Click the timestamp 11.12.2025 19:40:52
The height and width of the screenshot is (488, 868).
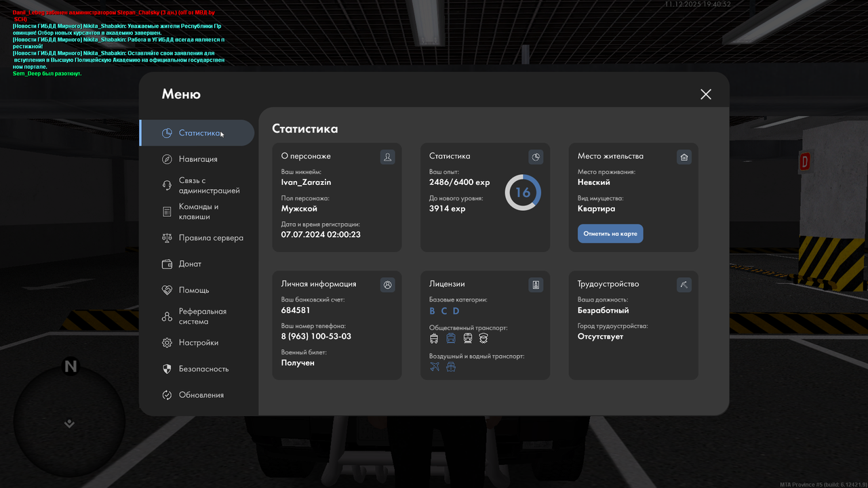[x=698, y=4]
